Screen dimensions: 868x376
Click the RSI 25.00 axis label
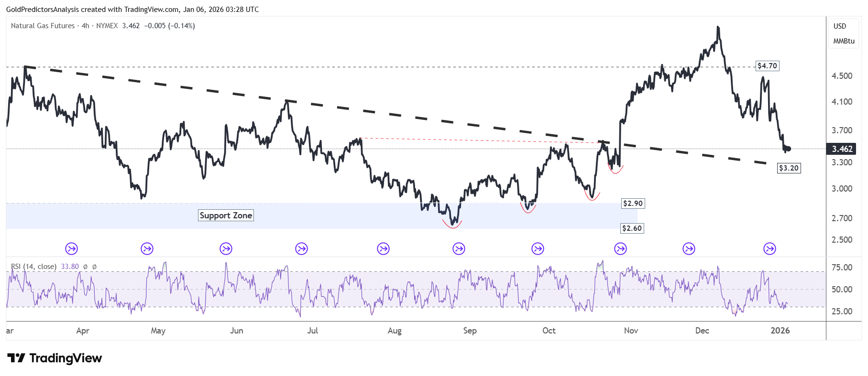(842, 312)
